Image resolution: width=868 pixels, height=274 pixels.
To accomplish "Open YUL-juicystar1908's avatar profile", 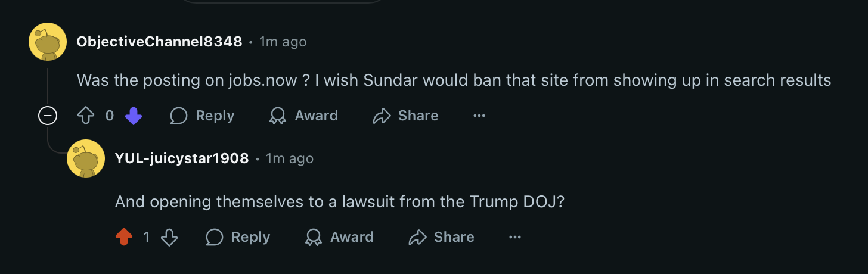I will pyautogui.click(x=86, y=158).
